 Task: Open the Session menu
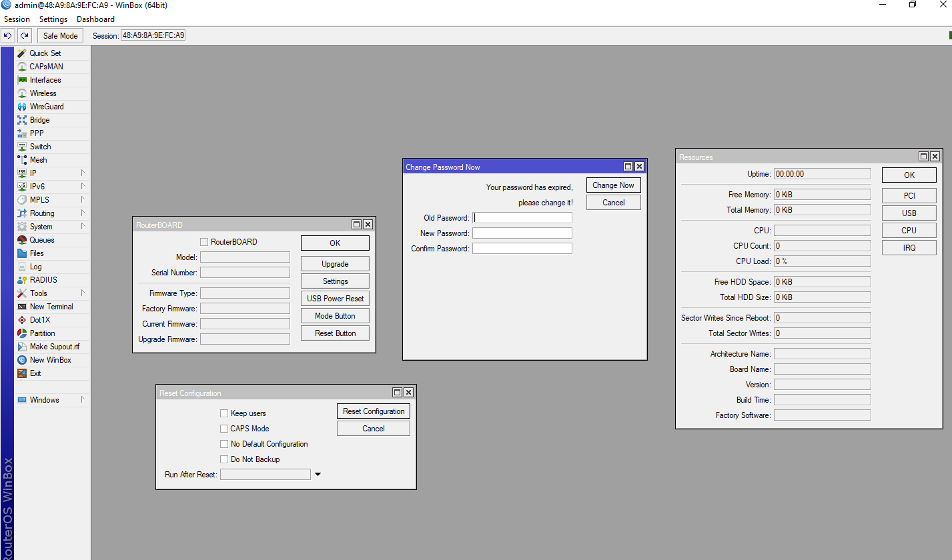coord(17,19)
